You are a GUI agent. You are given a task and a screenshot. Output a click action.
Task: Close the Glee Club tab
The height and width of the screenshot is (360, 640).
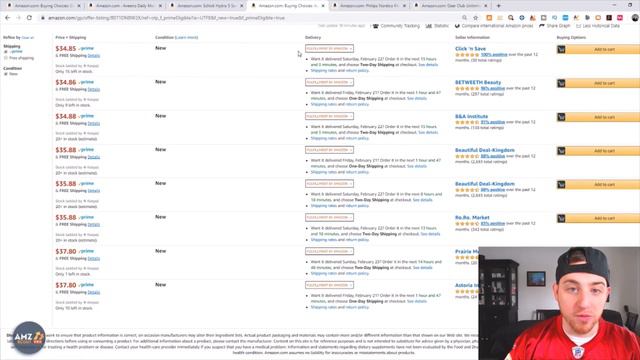(x=485, y=6)
